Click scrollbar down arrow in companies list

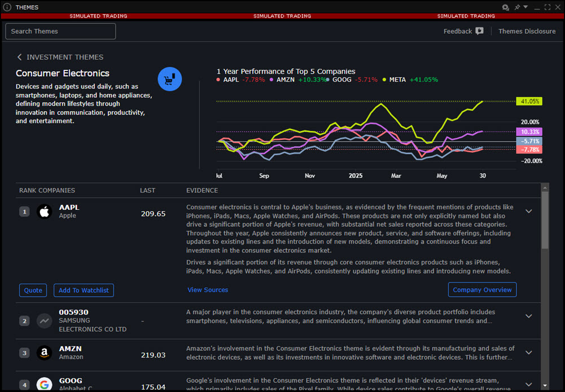545,386
